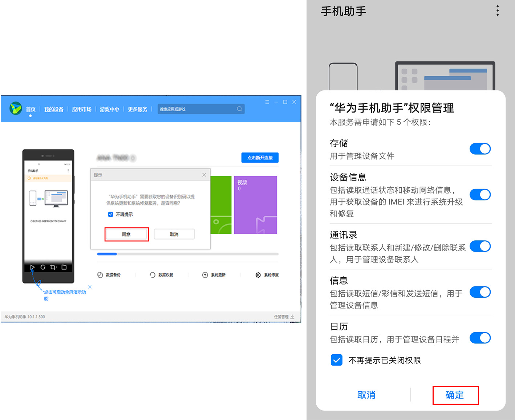Open the purple 视频 tile
Image resolution: width=515 pixels, height=420 pixels.
point(255,205)
